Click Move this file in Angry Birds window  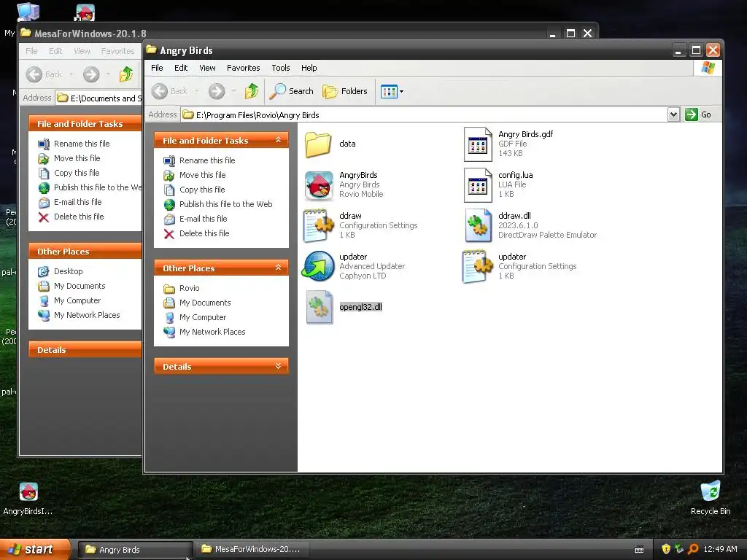[x=203, y=175]
